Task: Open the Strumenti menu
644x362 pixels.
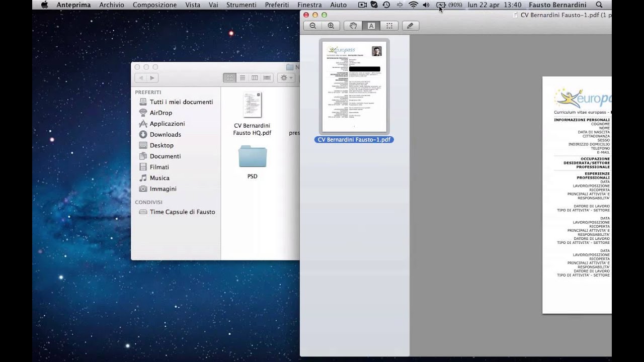Action: (x=242, y=5)
